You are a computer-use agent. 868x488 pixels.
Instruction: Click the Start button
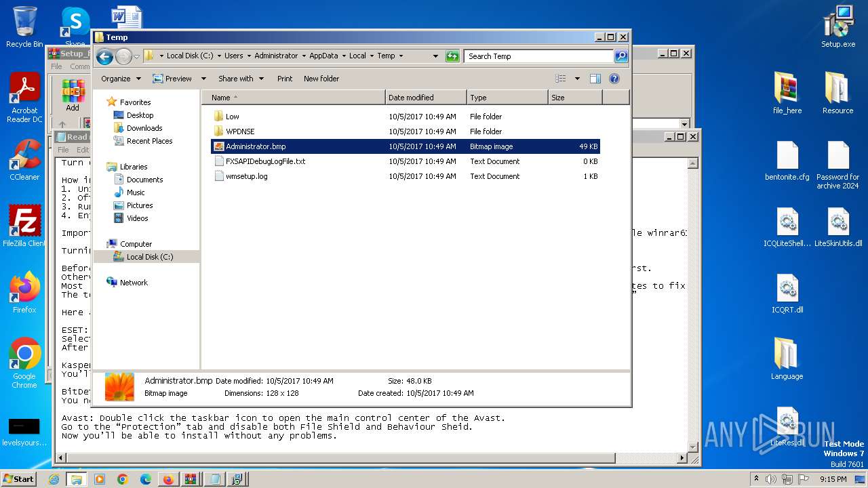[x=18, y=479]
